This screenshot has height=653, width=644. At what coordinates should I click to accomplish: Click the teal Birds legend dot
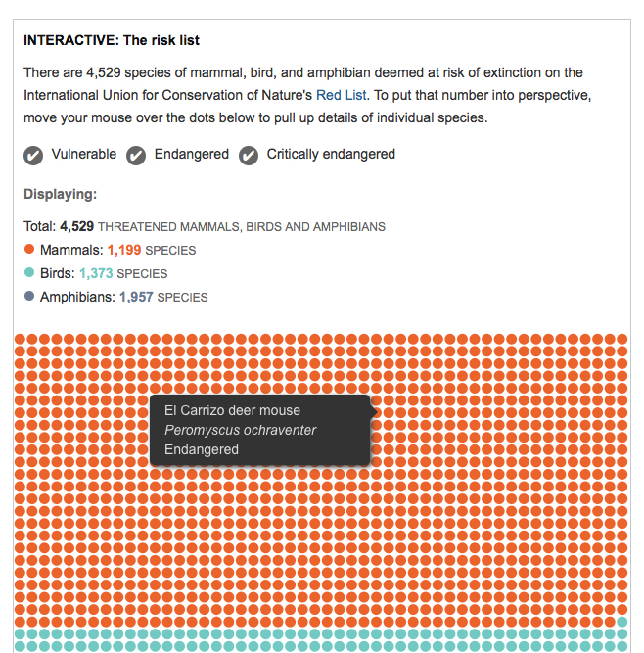pos(29,273)
